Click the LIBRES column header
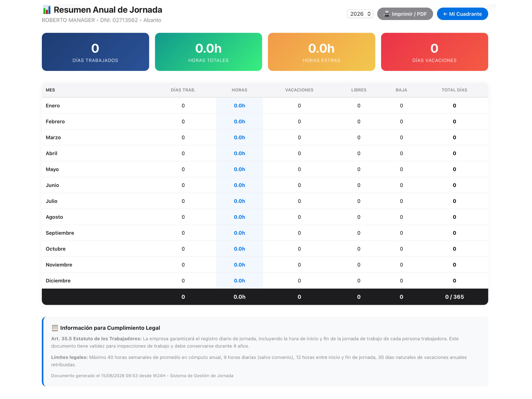The image size is (532, 399). click(359, 90)
